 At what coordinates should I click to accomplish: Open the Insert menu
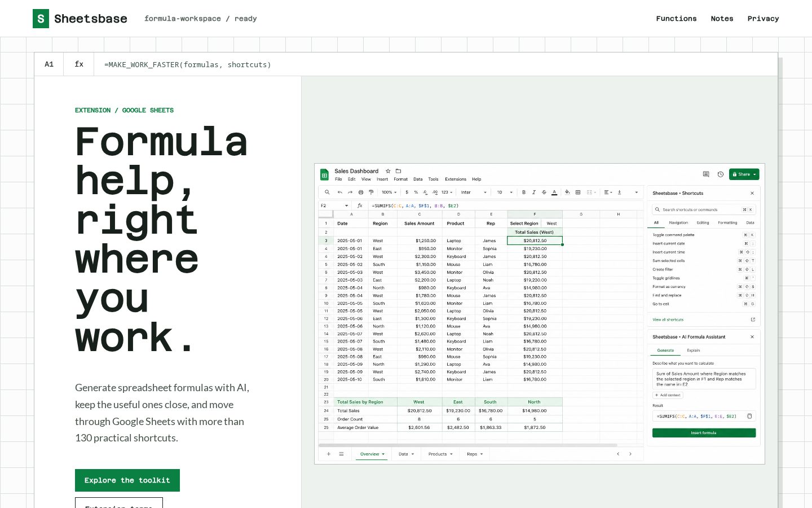(382, 179)
